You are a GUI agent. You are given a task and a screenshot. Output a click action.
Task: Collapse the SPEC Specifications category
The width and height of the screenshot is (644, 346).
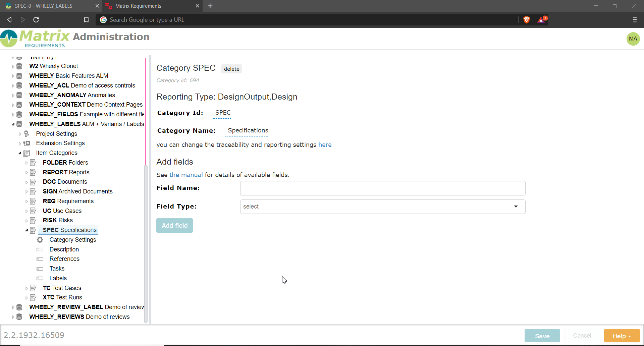coord(26,230)
